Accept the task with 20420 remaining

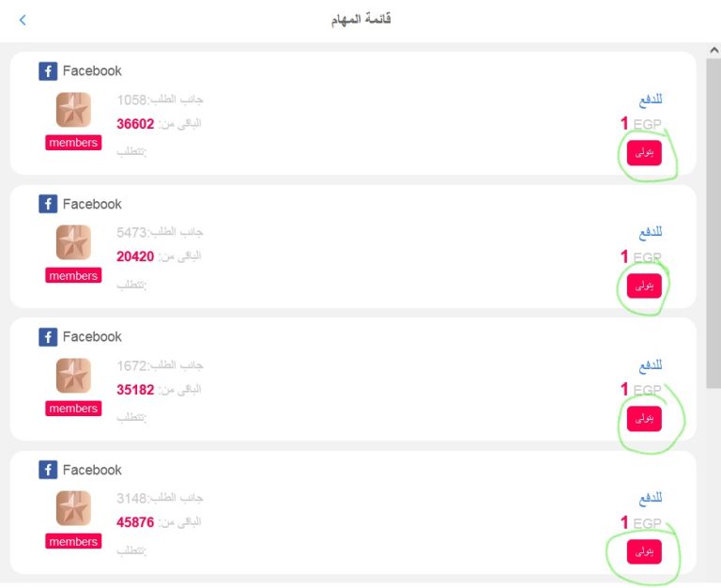644,286
